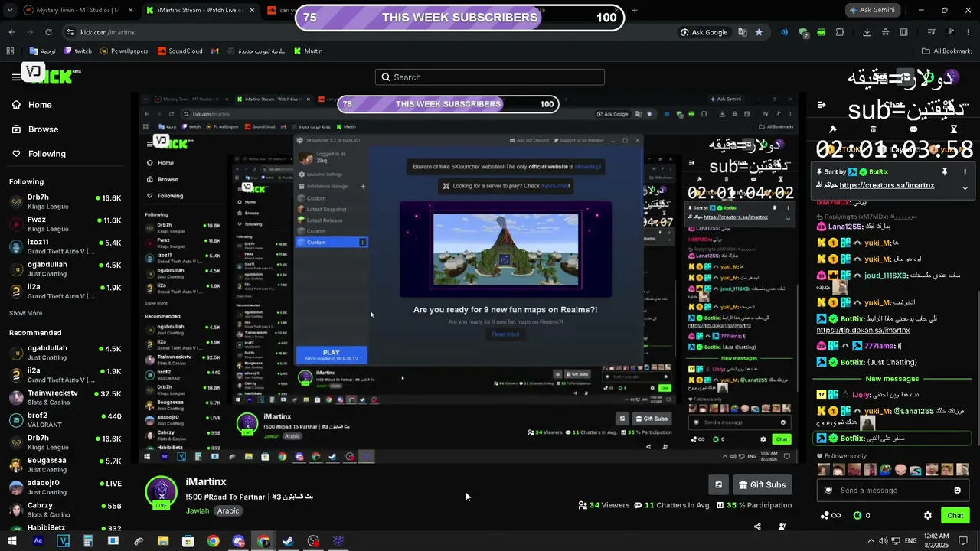Open the Kick sidebar hamburger menu
Screen dimensions: 980x551
pos(16,77)
